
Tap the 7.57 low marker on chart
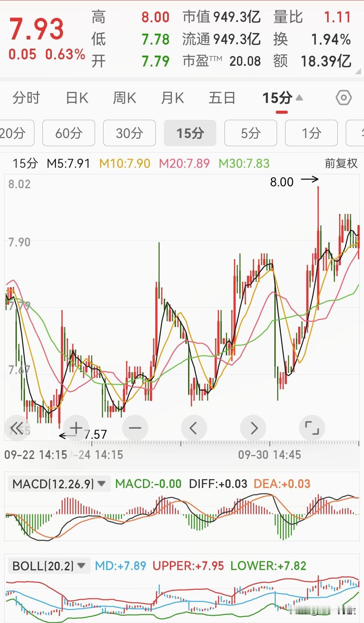[x=95, y=434]
